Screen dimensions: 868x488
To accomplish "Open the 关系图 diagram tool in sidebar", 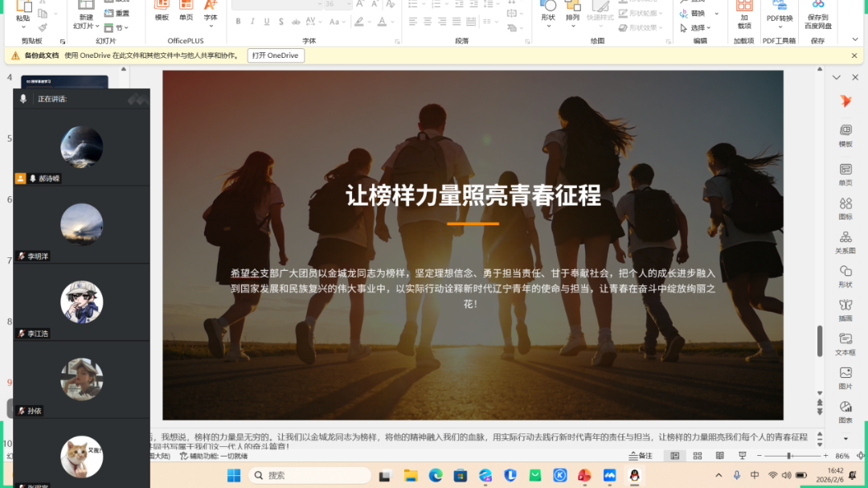I will [845, 241].
